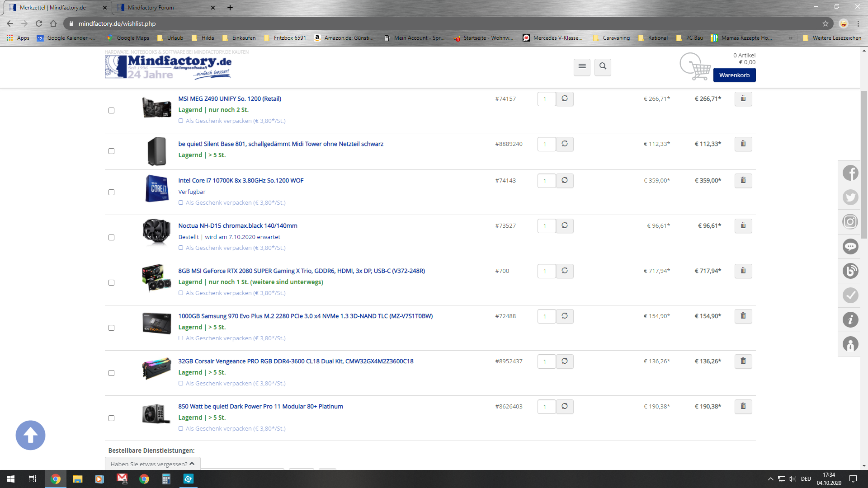Open info sidebar icon

850,319
